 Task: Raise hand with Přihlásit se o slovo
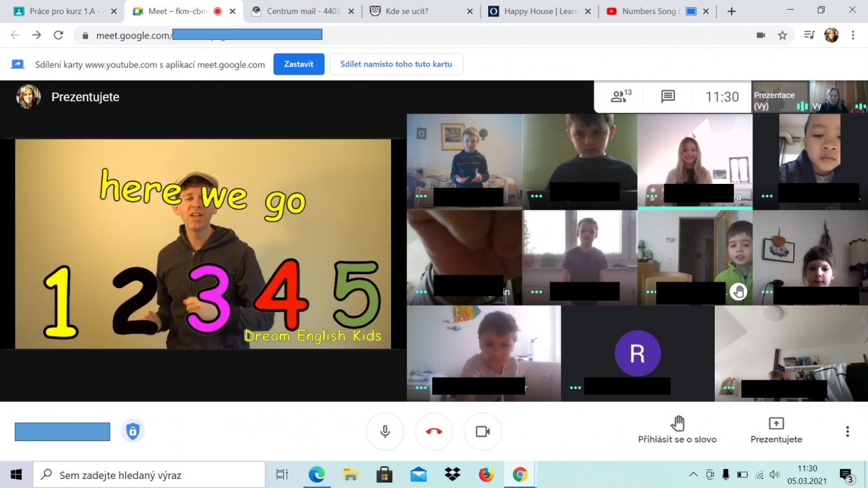pos(677,430)
